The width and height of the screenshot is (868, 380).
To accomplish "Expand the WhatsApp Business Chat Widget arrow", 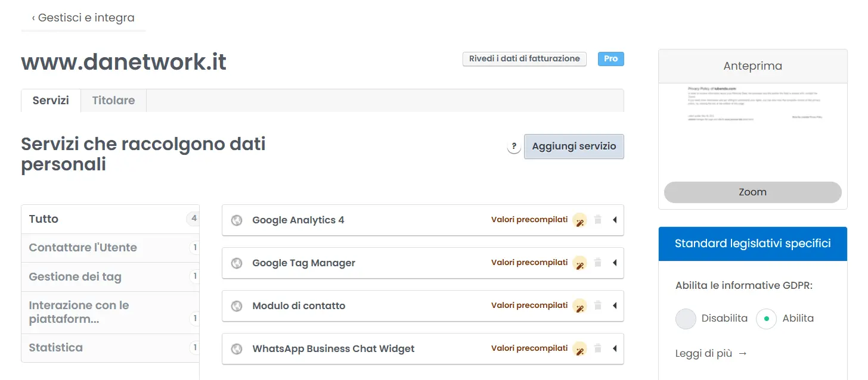I will tap(614, 349).
